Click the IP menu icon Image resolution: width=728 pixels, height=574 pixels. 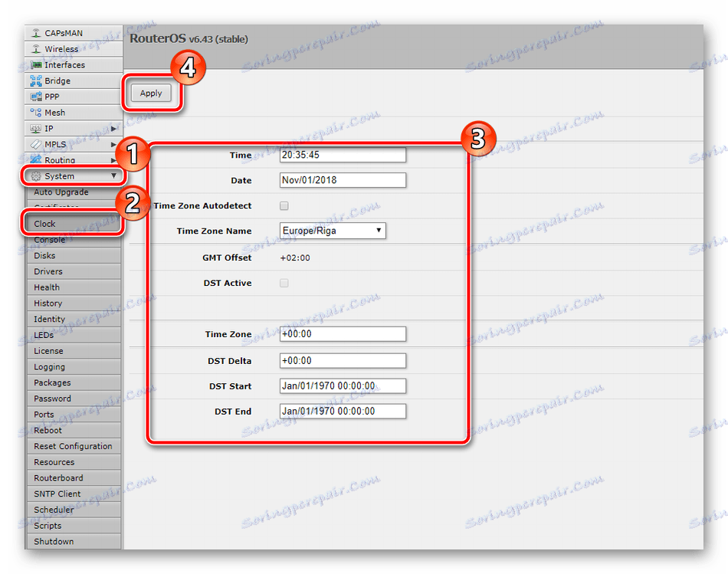point(36,128)
